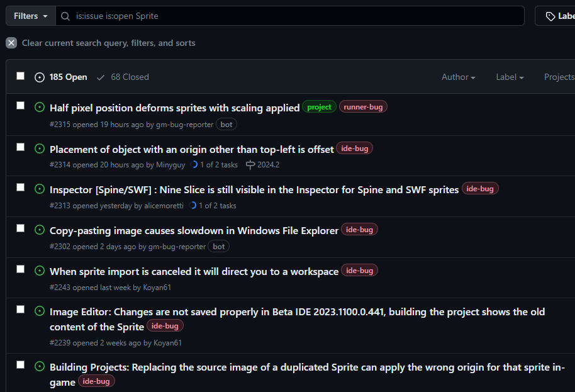Click the task progress icon on issue #2313

click(194, 206)
